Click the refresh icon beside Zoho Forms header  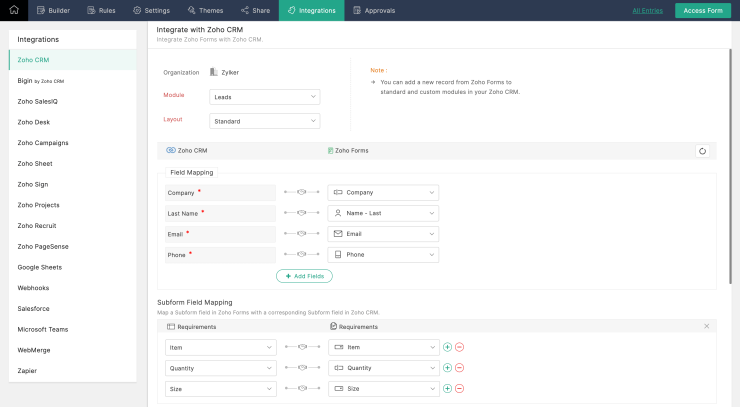point(702,151)
